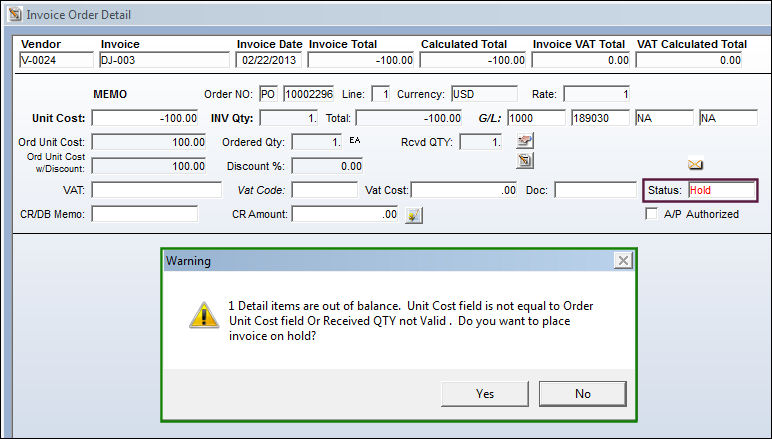Click the Warning dialog title text
Image resolution: width=772 pixels, height=439 pixels.
[x=188, y=261]
